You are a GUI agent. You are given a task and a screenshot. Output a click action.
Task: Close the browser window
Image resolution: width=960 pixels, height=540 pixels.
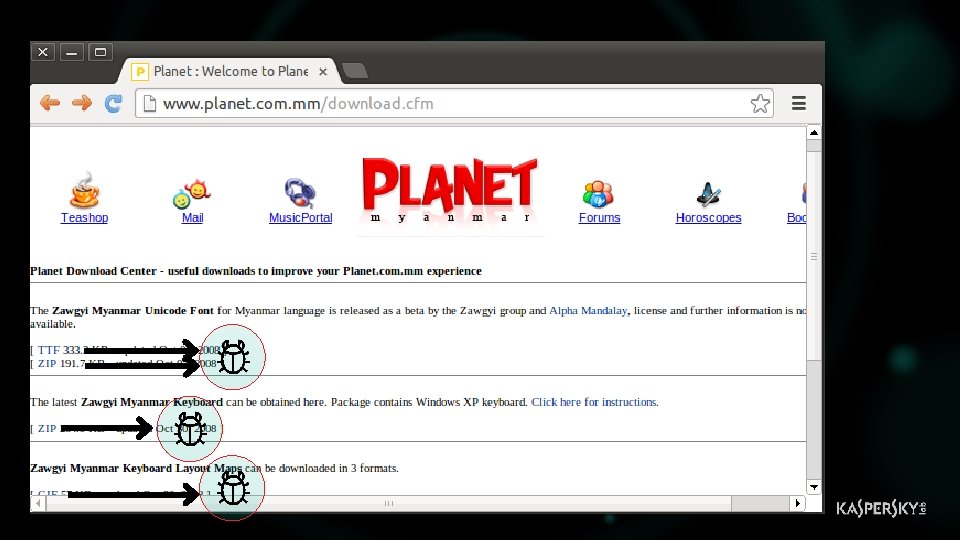(x=43, y=52)
